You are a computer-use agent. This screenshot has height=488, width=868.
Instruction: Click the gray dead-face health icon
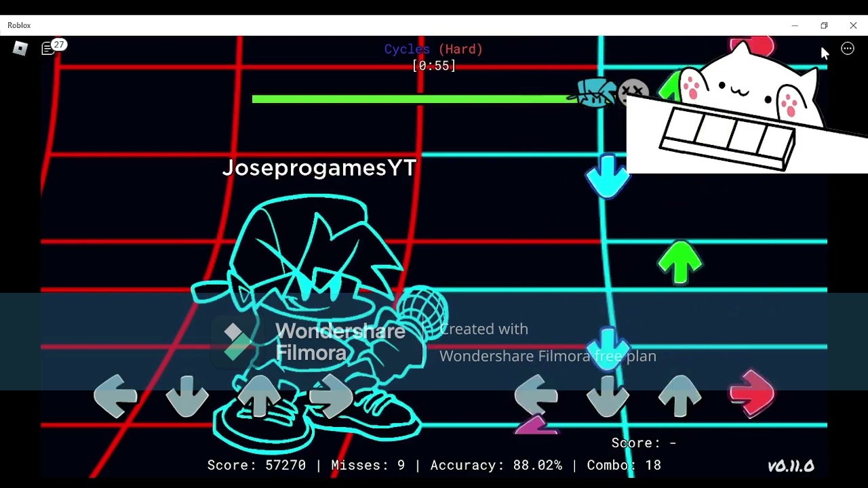(634, 93)
